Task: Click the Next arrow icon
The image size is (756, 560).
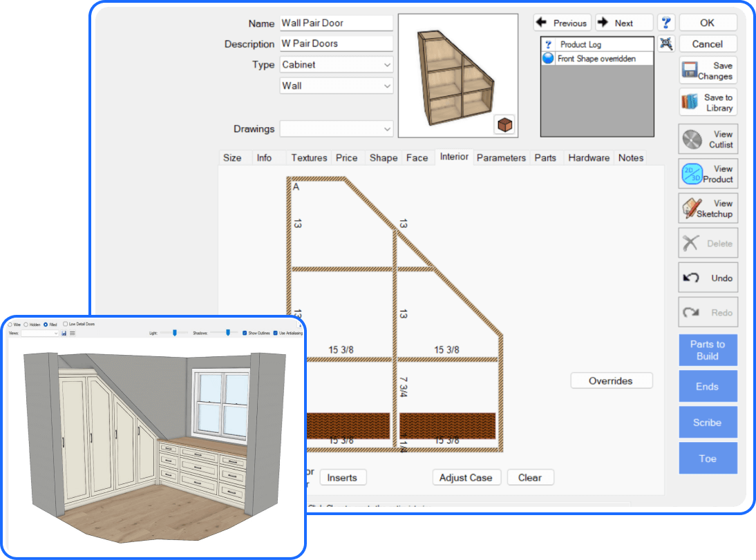Action: click(x=603, y=22)
